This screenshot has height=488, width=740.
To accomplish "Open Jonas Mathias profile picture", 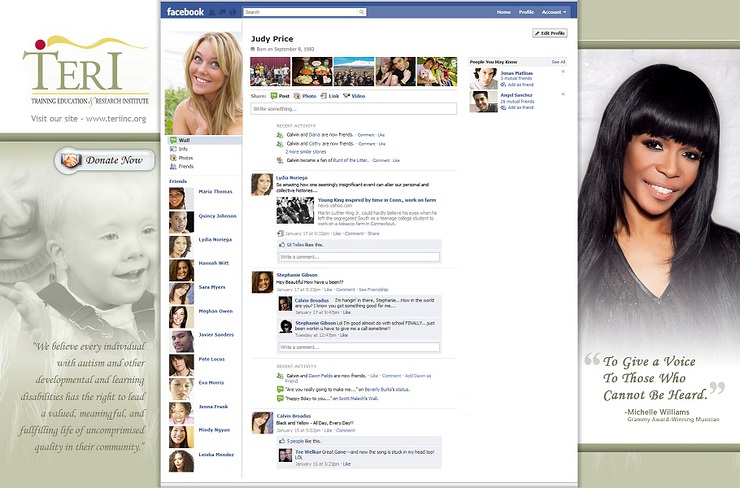I will pyautogui.click(x=483, y=79).
